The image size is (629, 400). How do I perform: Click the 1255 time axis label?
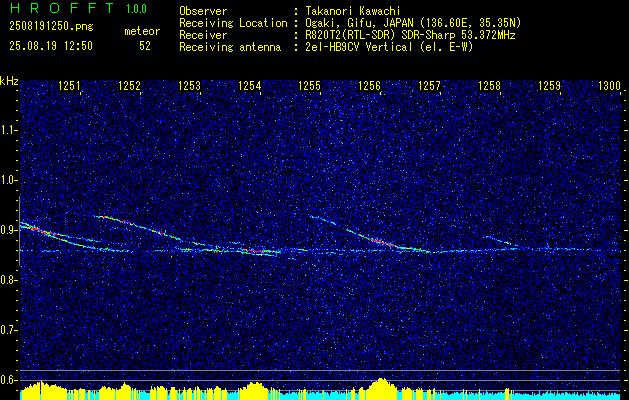(x=309, y=86)
